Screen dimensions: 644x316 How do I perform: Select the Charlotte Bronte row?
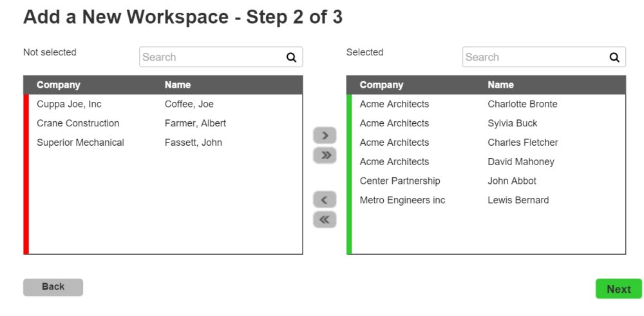click(488, 104)
